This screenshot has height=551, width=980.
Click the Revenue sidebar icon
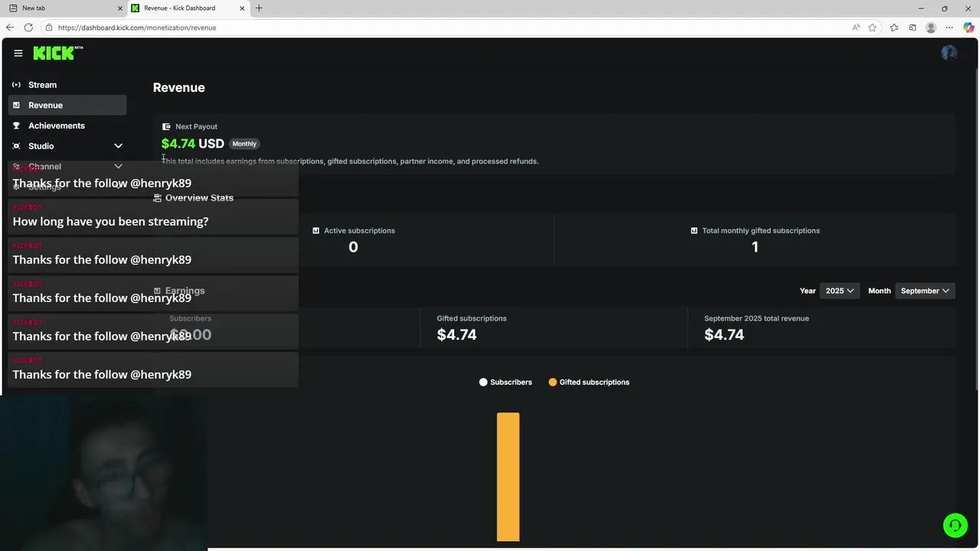[16, 105]
